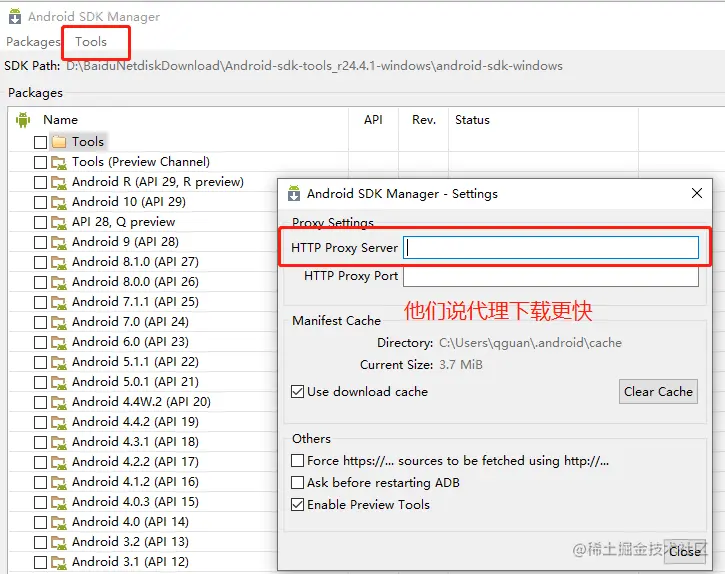
Task: Check the Android 9 (API 28) checkbox
Action: tap(40, 242)
